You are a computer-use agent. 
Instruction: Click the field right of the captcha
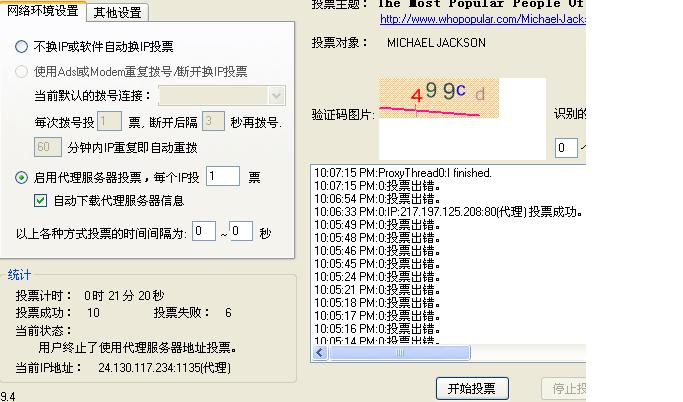(566, 148)
